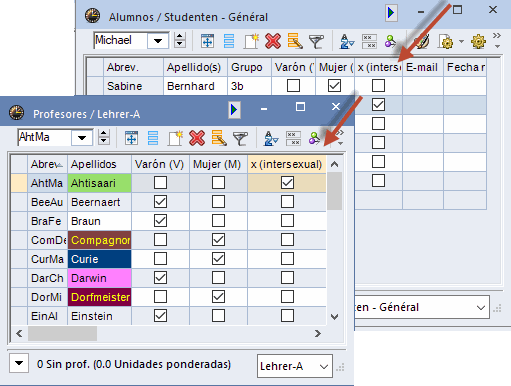Toggle Mujer checkbox for Curie
511x386 pixels.
coord(218,259)
